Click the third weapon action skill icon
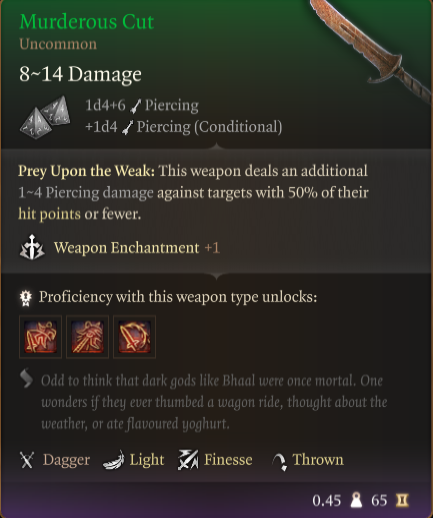Viewport: 433px width, 518px height. coord(134,337)
